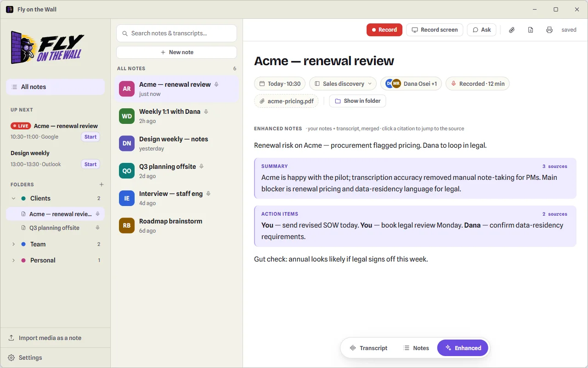Open the document export icon in toolbar
Screen dimensions: 588x368
tap(531, 30)
